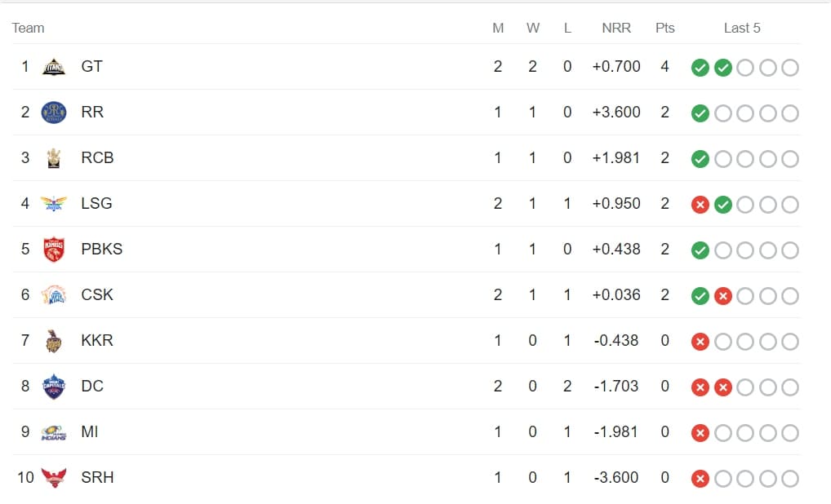Image resolution: width=831 pixels, height=504 pixels.
Task: Click the Pts column header
Action: tap(665, 28)
